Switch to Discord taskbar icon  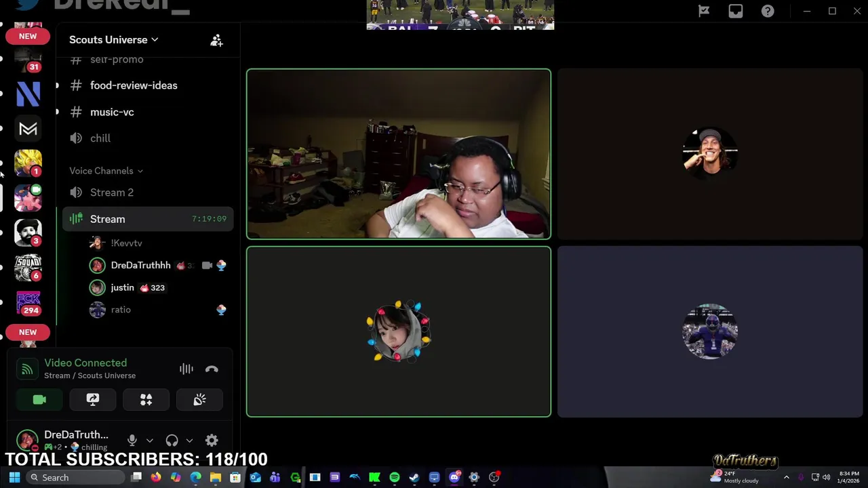pyautogui.click(x=454, y=477)
